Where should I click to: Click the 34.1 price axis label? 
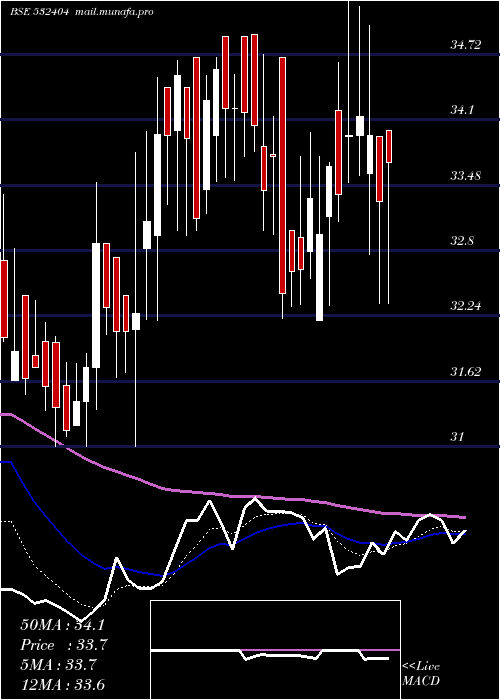pyautogui.click(x=462, y=110)
